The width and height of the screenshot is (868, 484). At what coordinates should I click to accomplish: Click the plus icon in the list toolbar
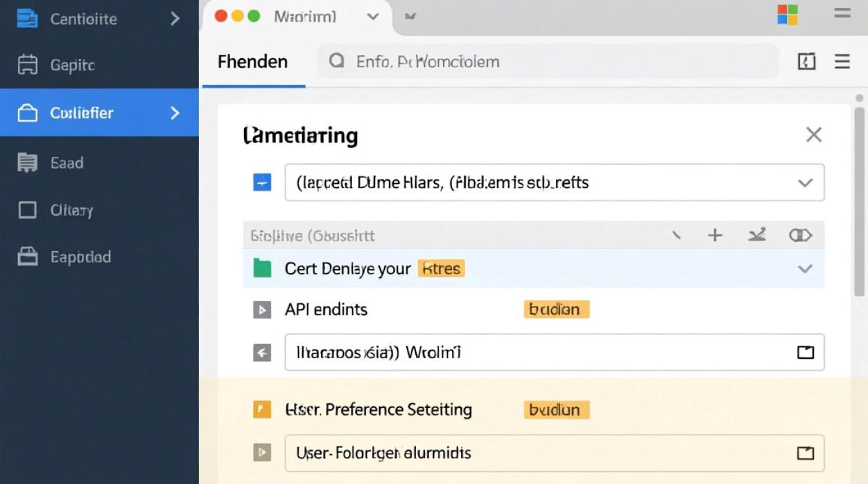(x=715, y=236)
